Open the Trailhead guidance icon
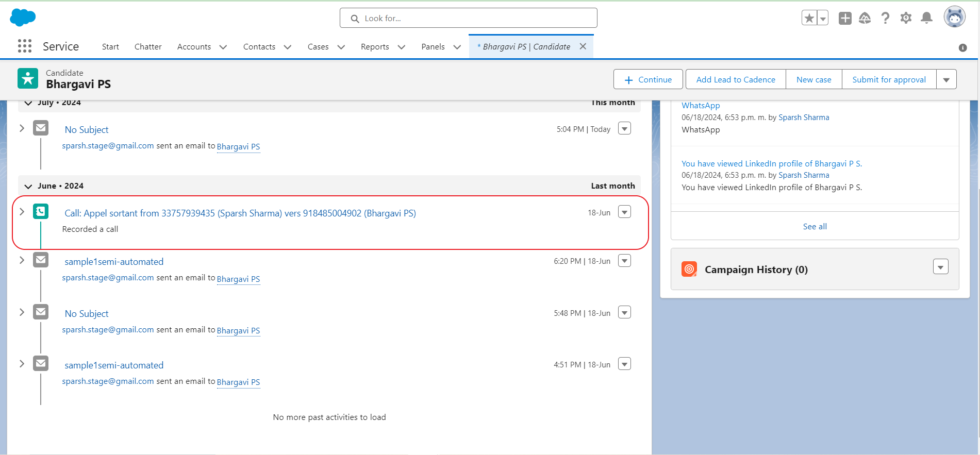Screen dimensions: 980x455 865,18
